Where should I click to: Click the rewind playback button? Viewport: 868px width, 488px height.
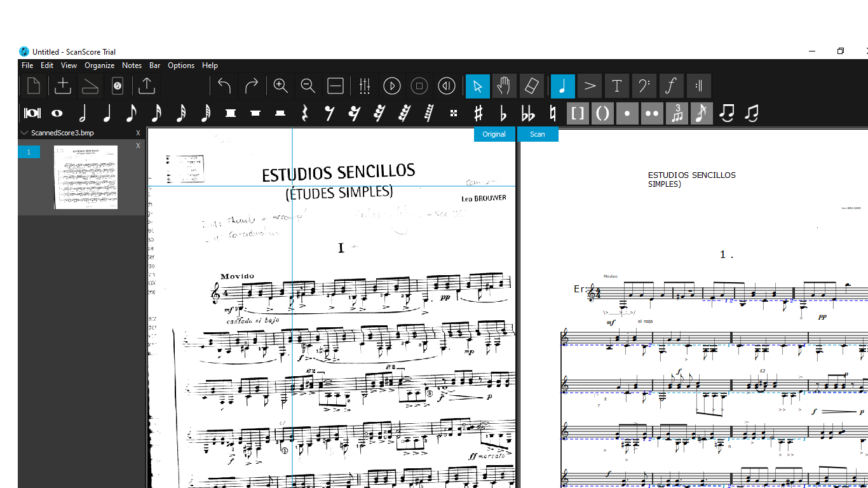[x=447, y=86]
